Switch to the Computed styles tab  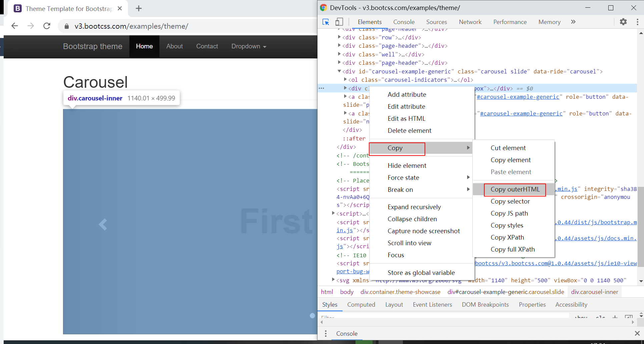[361, 305]
